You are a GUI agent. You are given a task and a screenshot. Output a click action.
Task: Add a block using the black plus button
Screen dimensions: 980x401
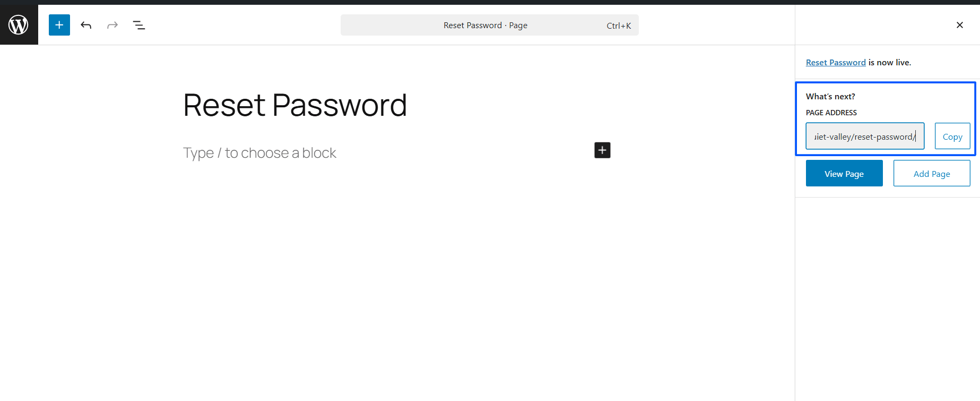pyautogui.click(x=602, y=150)
